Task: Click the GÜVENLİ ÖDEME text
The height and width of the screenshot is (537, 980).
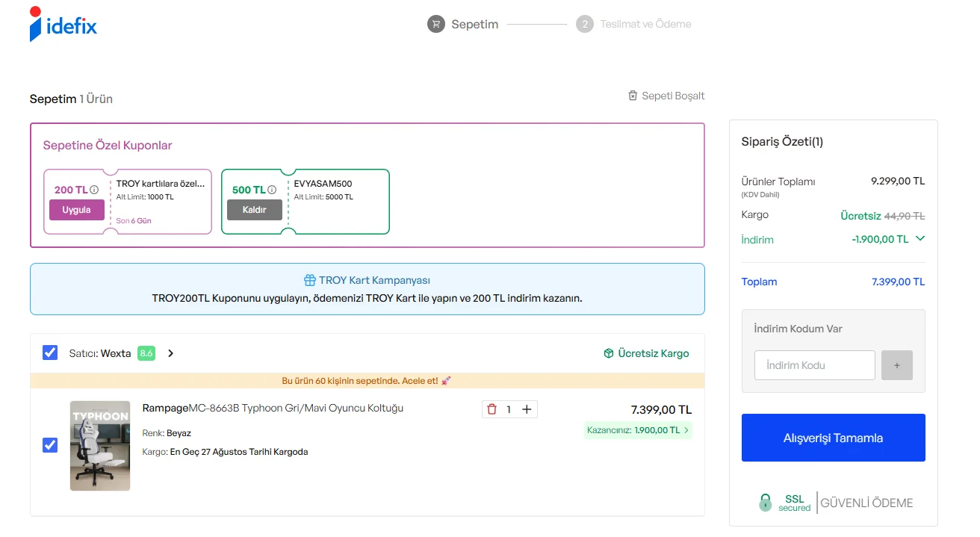Action: [x=866, y=503]
